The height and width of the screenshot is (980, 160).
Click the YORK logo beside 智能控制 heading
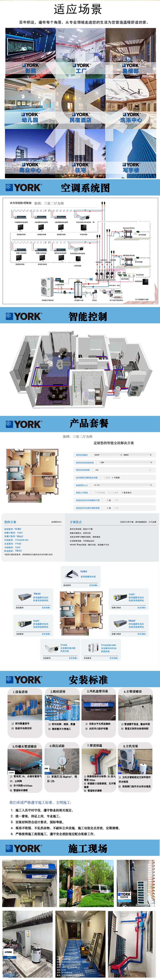tap(23, 316)
